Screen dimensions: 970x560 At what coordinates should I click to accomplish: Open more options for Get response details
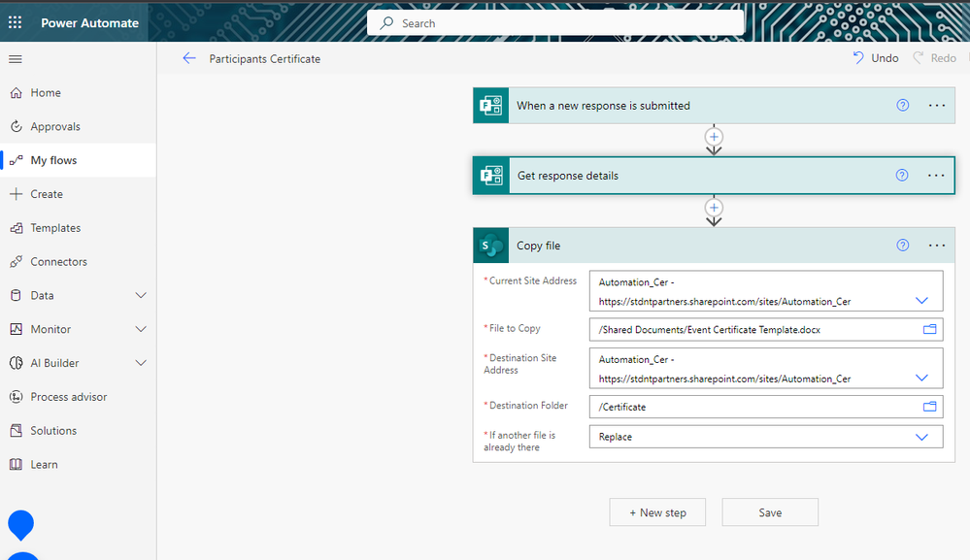pos(936,176)
